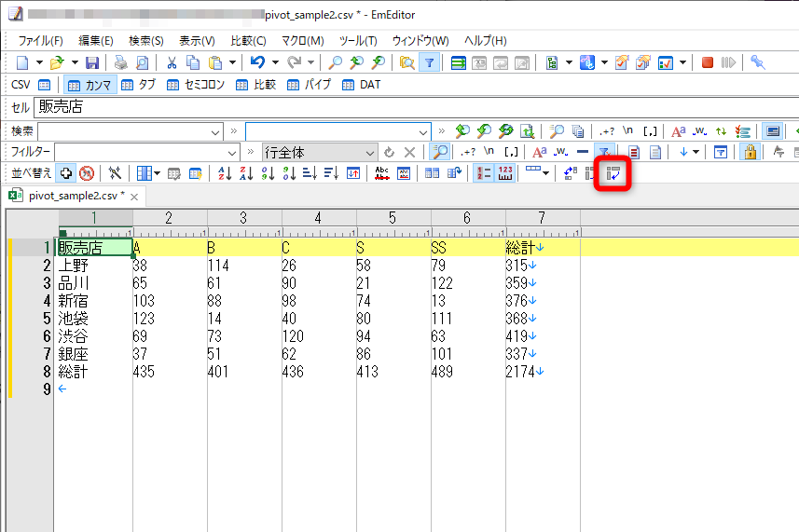Open the 編集(E) menu
Viewport: 799px width, 532px height.
pos(96,41)
